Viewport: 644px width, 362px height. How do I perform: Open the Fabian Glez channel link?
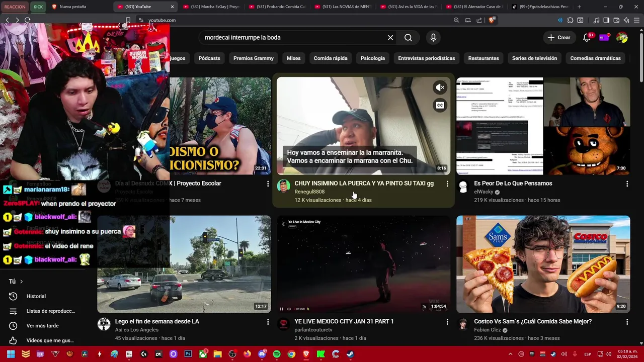pyautogui.click(x=488, y=330)
